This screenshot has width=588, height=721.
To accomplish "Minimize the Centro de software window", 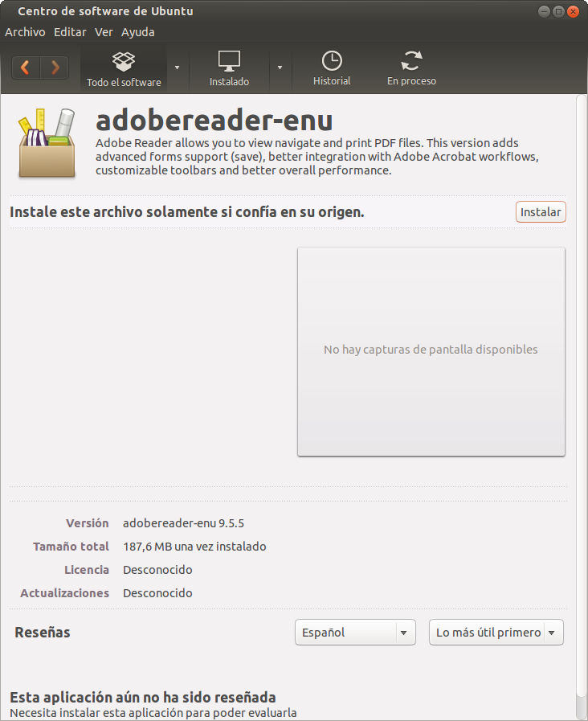I will (544, 11).
